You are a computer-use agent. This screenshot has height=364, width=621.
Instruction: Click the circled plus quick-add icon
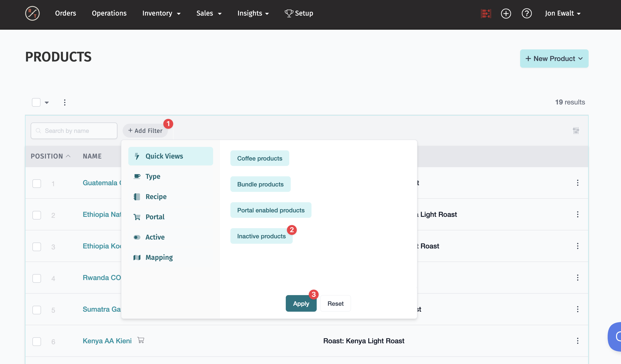506,13
